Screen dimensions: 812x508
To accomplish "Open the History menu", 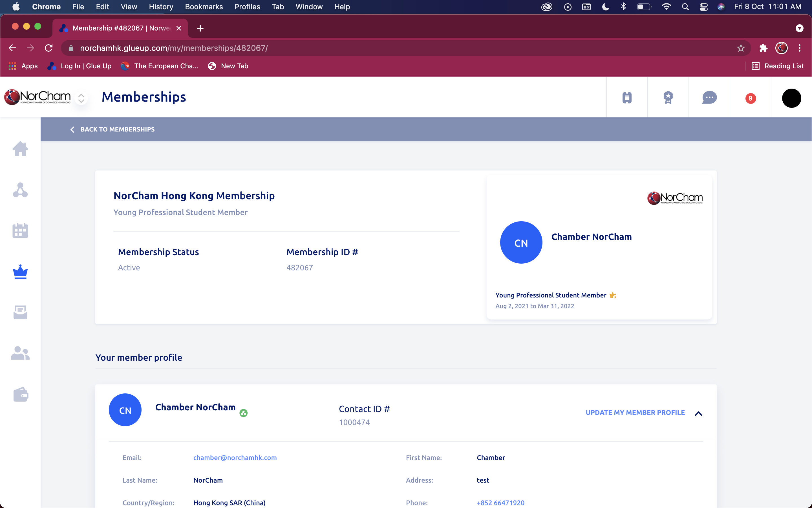I will [x=161, y=7].
